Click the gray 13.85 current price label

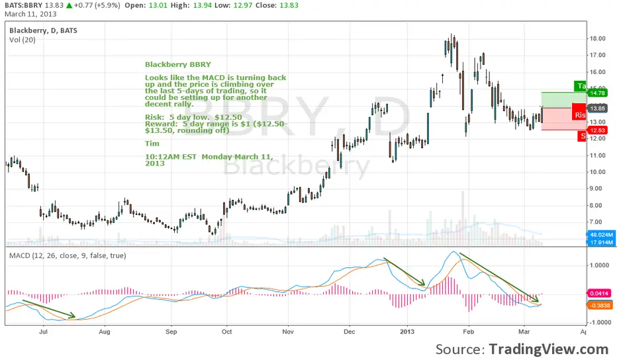point(597,109)
